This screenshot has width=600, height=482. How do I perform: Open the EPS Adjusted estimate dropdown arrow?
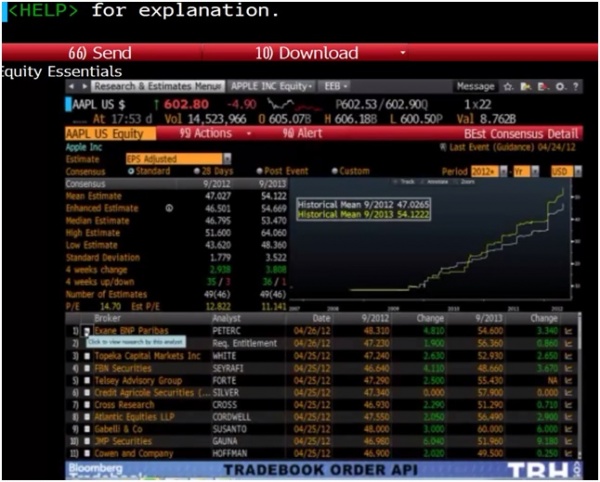[227, 159]
